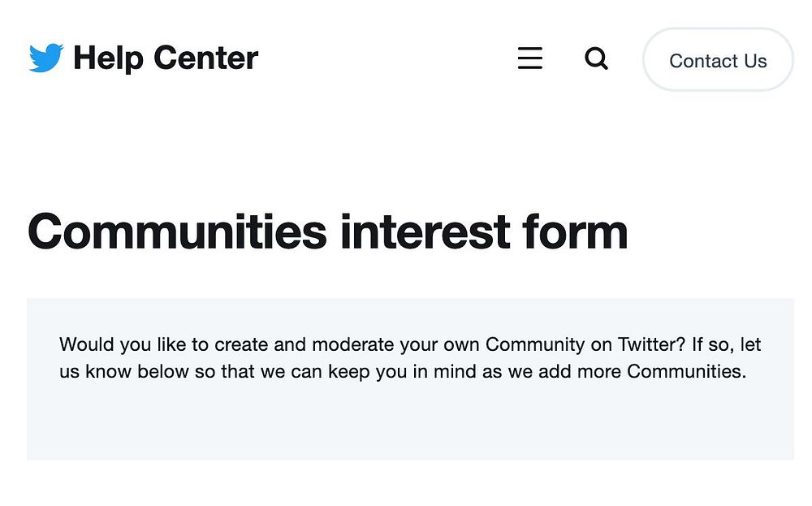Click the word "Would" starting the description
Viewport: 812px width, 506px height.
87,344
